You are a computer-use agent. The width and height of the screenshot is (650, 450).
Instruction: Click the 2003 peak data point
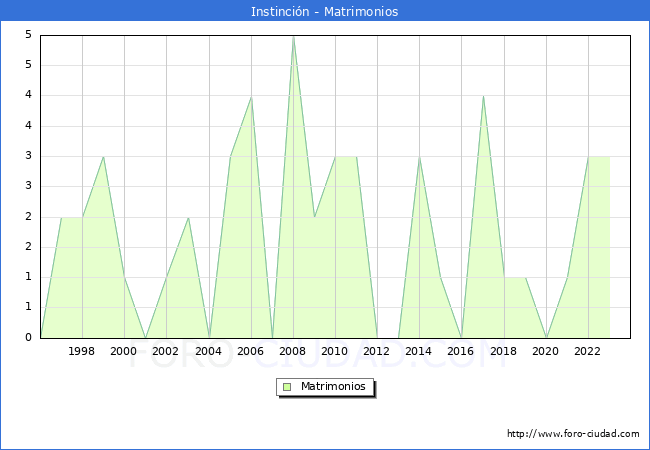point(188,217)
